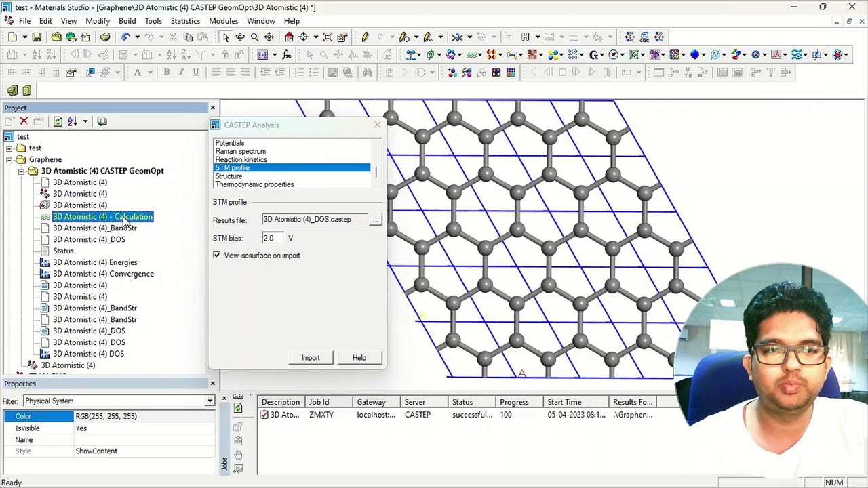Click the Help button in CASTEP Analysis
This screenshot has width=868, height=488.
tap(359, 358)
